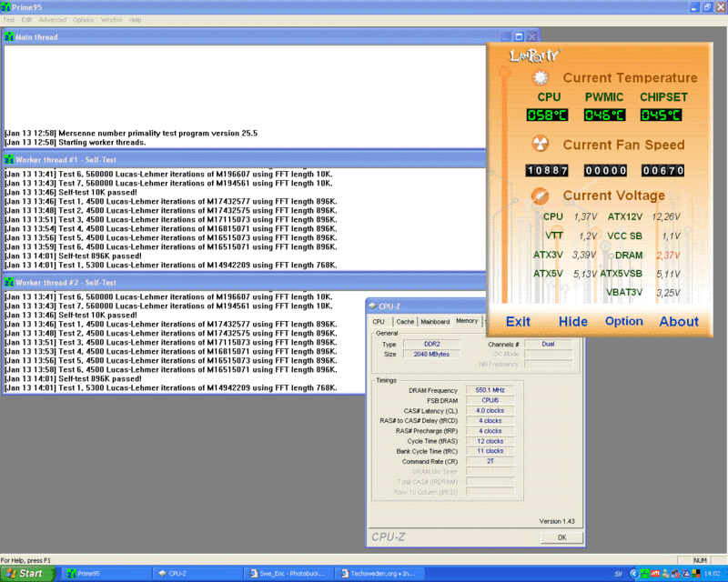Open the Window menu in Prime95
The height and width of the screenshot is (582, 728).
click(x=111, y=20)
